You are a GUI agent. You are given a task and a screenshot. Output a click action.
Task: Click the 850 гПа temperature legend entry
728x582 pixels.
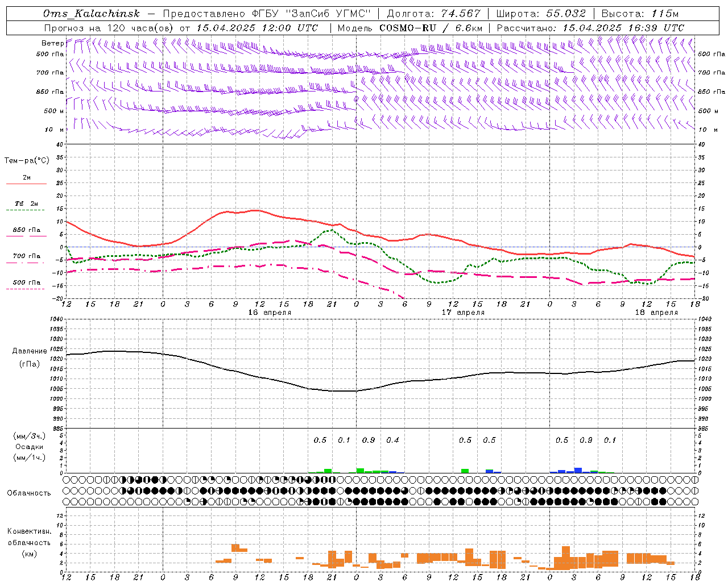click(x=26, y=230)
